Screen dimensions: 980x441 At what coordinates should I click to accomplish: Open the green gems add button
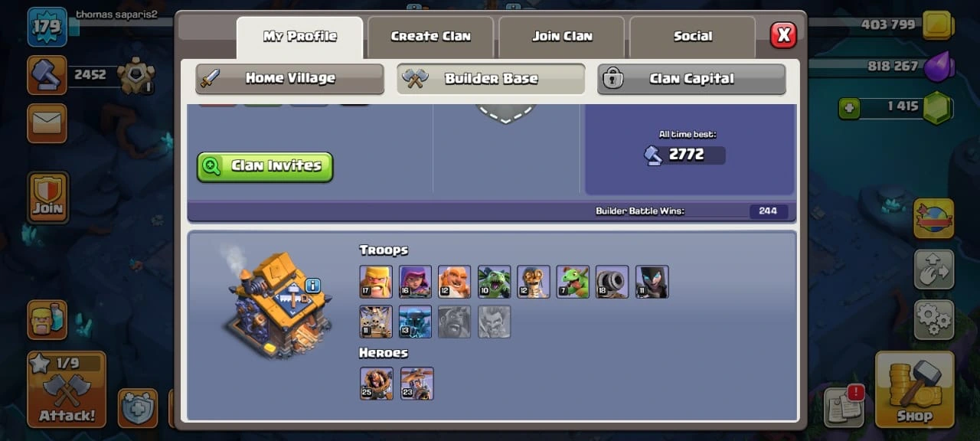coord(848,109)
